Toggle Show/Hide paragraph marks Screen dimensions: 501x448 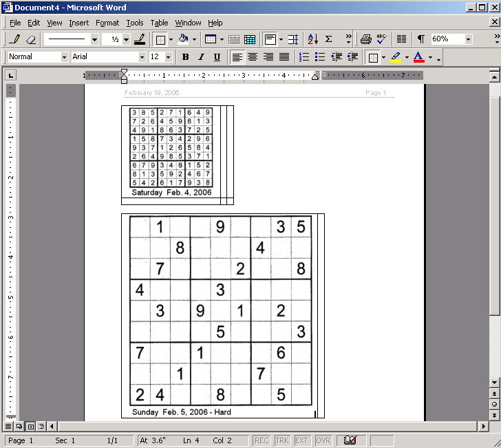[420, 39]
